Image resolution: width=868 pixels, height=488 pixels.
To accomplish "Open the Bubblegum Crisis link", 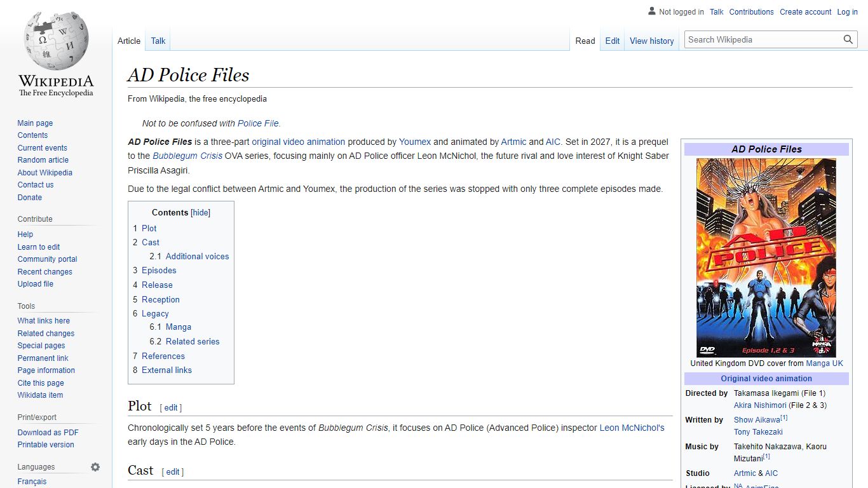I will (187, 156).
